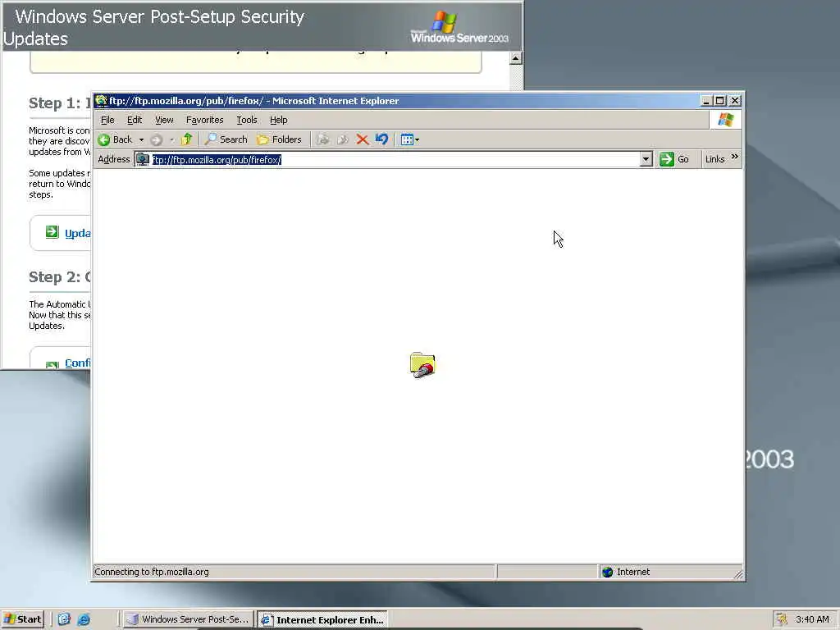
Task: Launch Internet Explorer from quick launch
Action: [x=84, y=619]
